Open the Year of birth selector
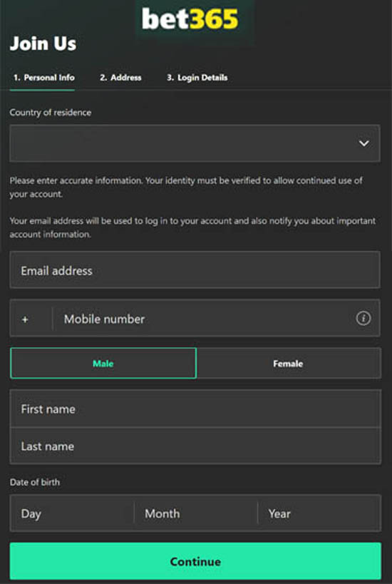392x584 pixels. tap(319, 513)
